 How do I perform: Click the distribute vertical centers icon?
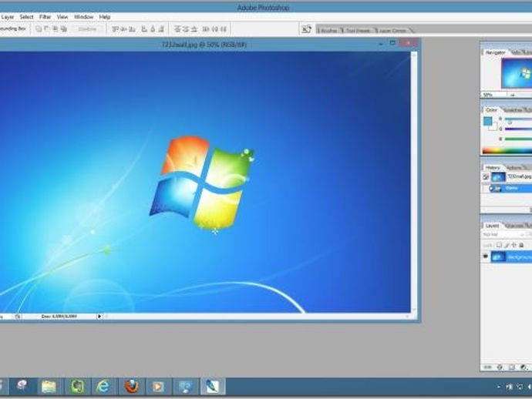(x=186, y=29)
